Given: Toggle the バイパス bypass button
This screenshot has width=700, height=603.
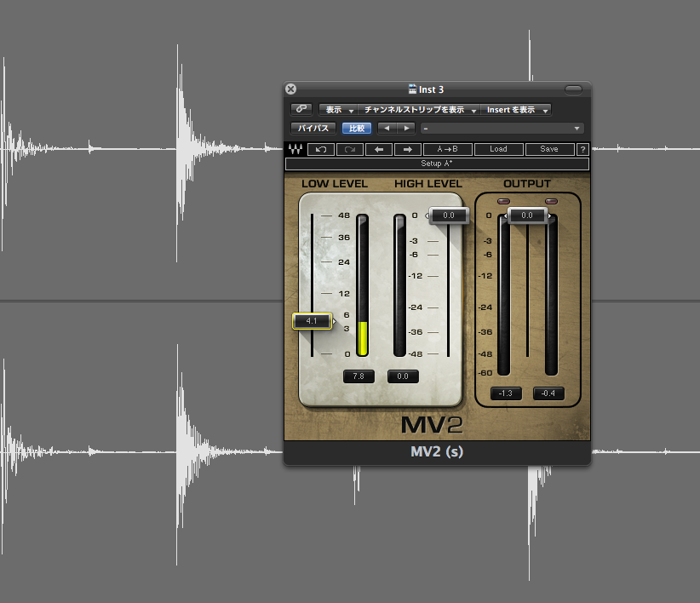Looking at the screenshot, I should pyautogui.click(x=313, y=128).
